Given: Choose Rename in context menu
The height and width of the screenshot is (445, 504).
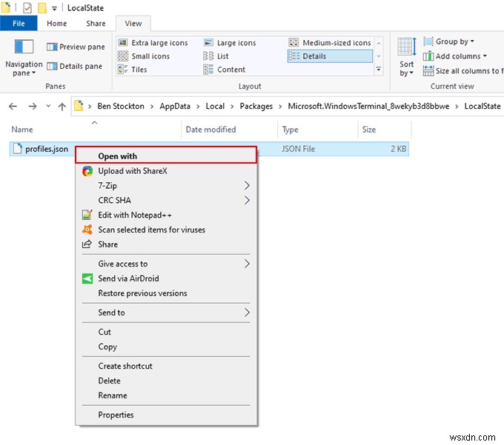Looking at the screenshot, I should [x=166, y=395].
